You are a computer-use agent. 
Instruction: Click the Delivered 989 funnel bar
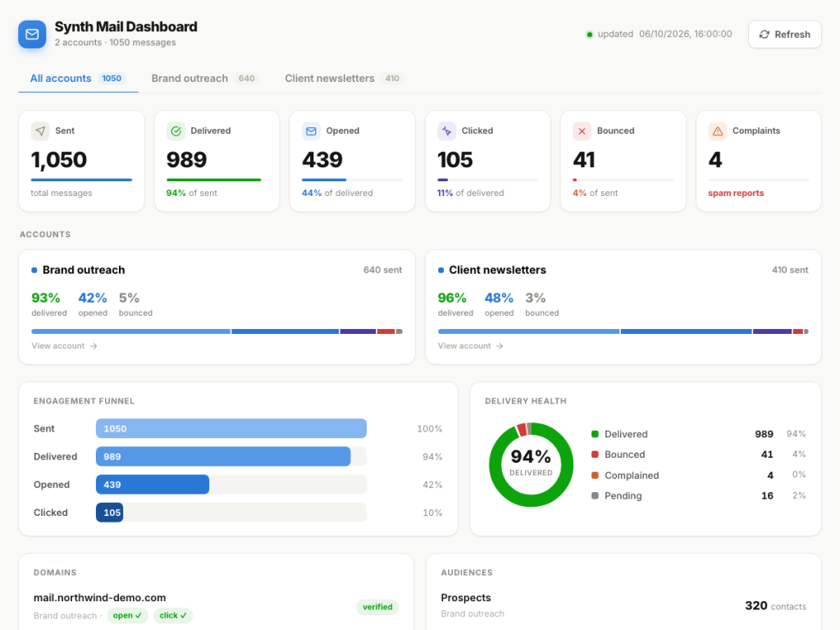point(223,456)
